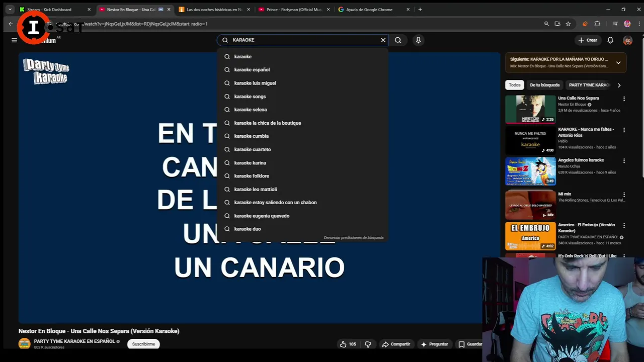Open YouTube notifications bell
Viewport: 644px width, 362px height.
pyautogui.click(x=610, y=40)
